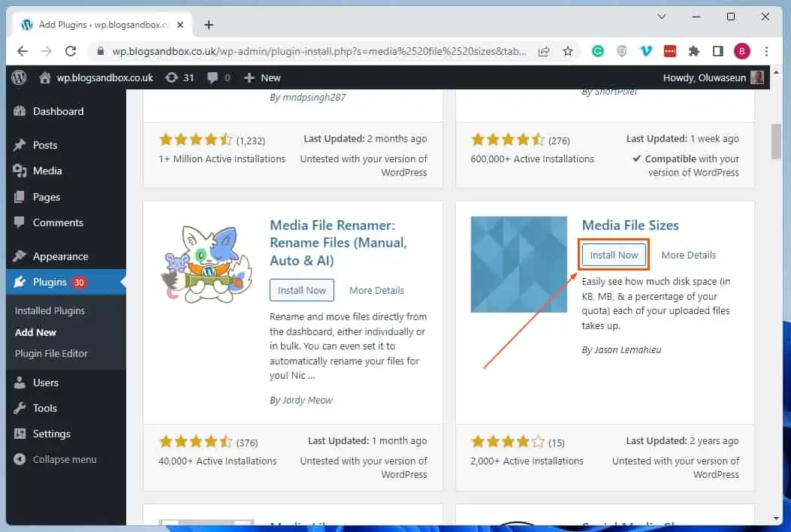Toggle the browser side panel
Screen dimensions: 791x532
point(718,51)
